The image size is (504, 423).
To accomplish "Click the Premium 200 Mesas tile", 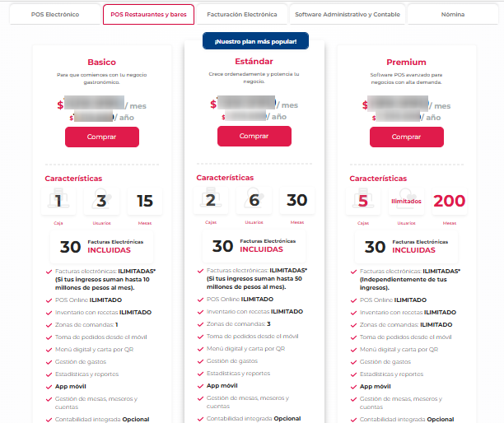I will tap(450, 201).
